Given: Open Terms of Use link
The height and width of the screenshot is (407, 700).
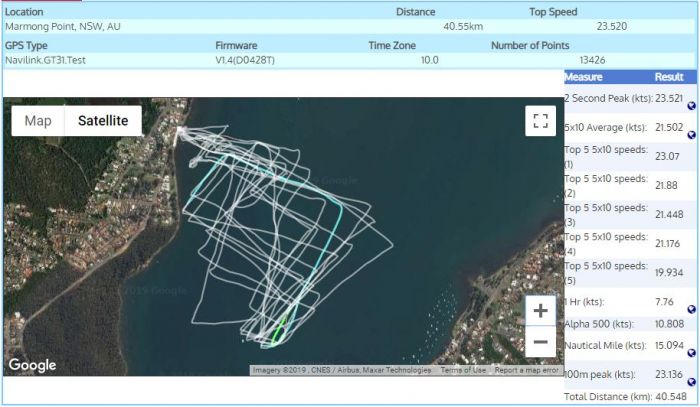Looking at the screenshot, I should pos(462,370).
